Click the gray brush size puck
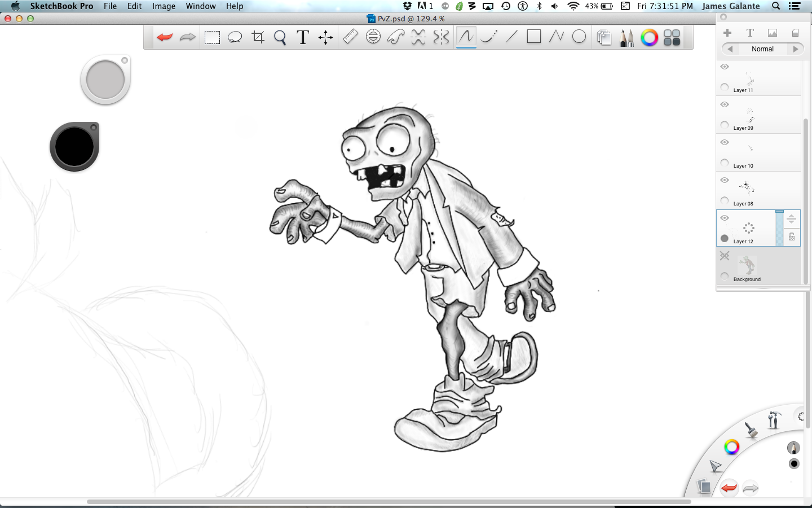This screenshot has height=508, width=812. click(105, 80)
